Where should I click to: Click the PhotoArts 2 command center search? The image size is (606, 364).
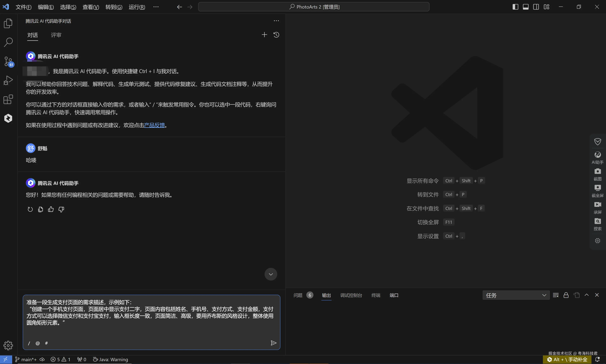coord(314,7)
